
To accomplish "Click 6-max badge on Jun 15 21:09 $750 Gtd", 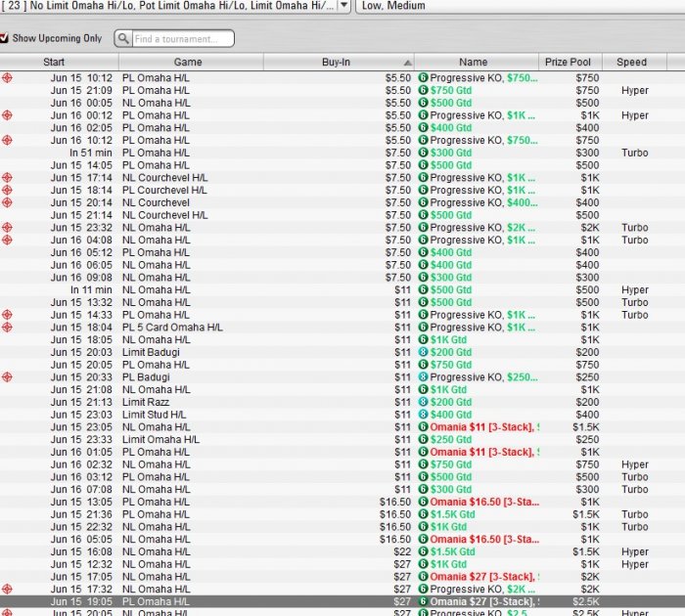I will coord(423,90).
